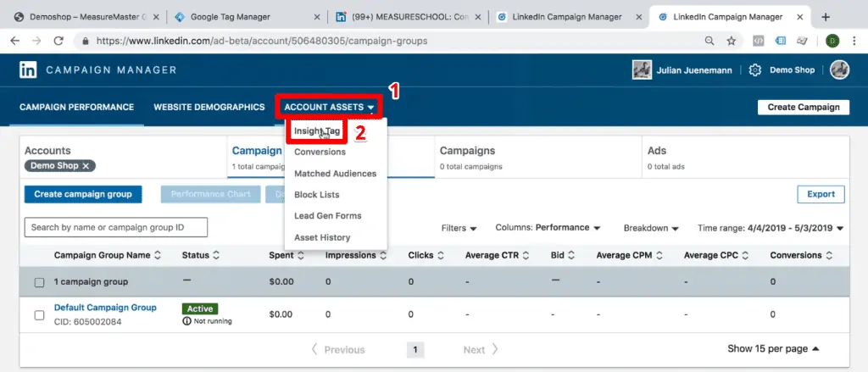This screenshot has height=372, width=868.
Task: Select Asset History menu item
Action: [322, 237]
